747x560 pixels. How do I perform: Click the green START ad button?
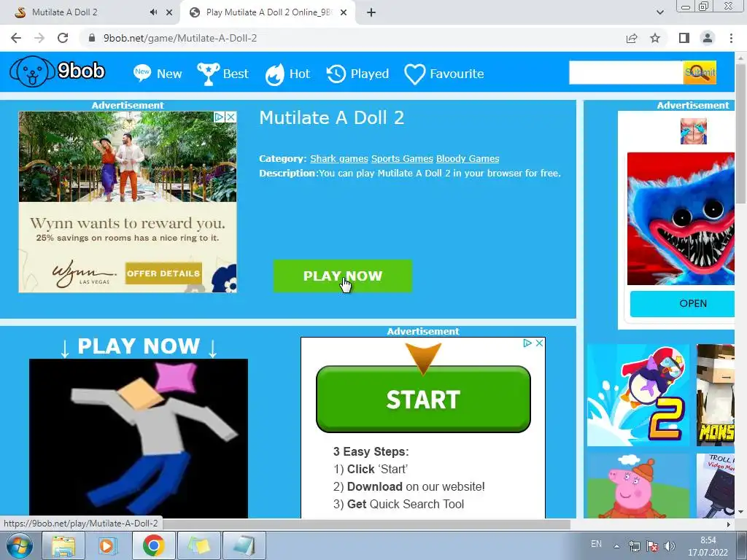click(423, 399)
